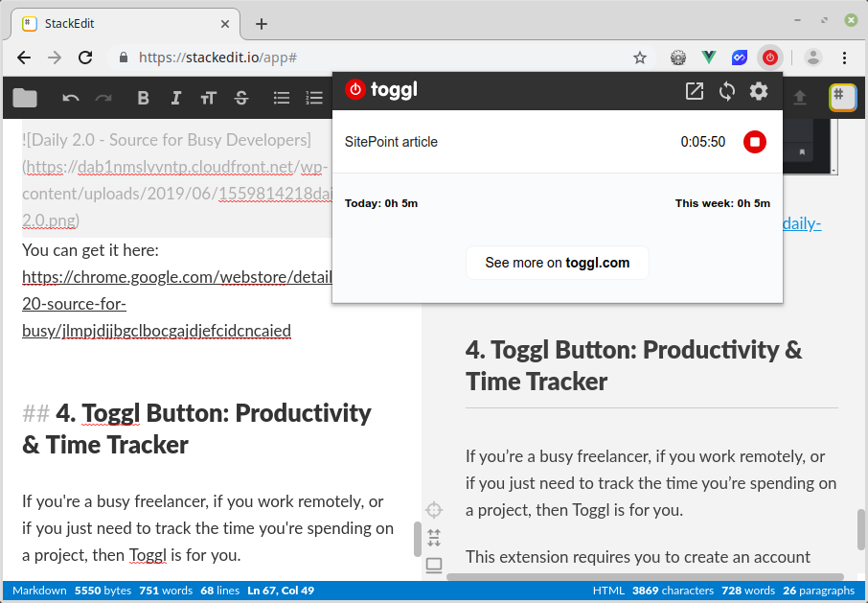Click the Toggl Button extension icon
Screen dimensions: 868x603
click(770, 58)
